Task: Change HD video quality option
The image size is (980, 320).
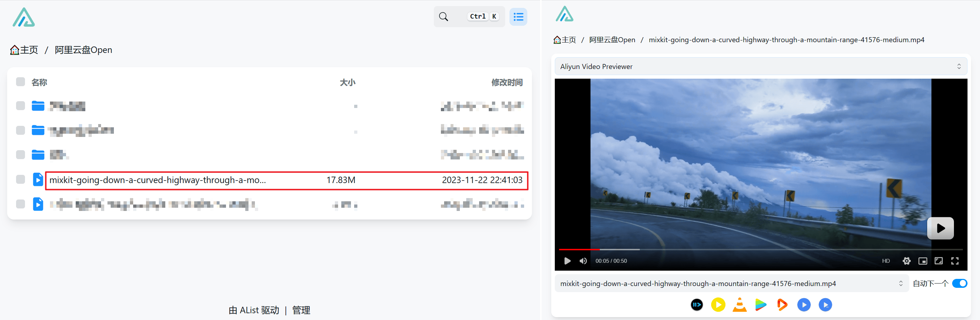Action: (886, 261)
